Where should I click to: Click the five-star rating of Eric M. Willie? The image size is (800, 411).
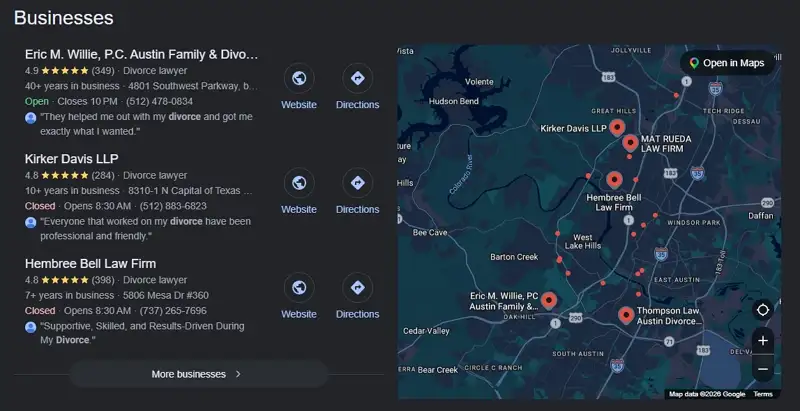65,70
